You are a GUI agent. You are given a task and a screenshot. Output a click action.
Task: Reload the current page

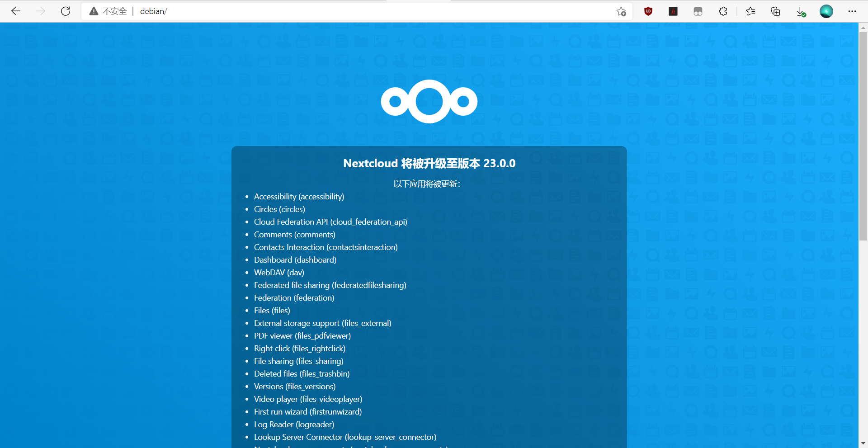(x=66, y=11)
